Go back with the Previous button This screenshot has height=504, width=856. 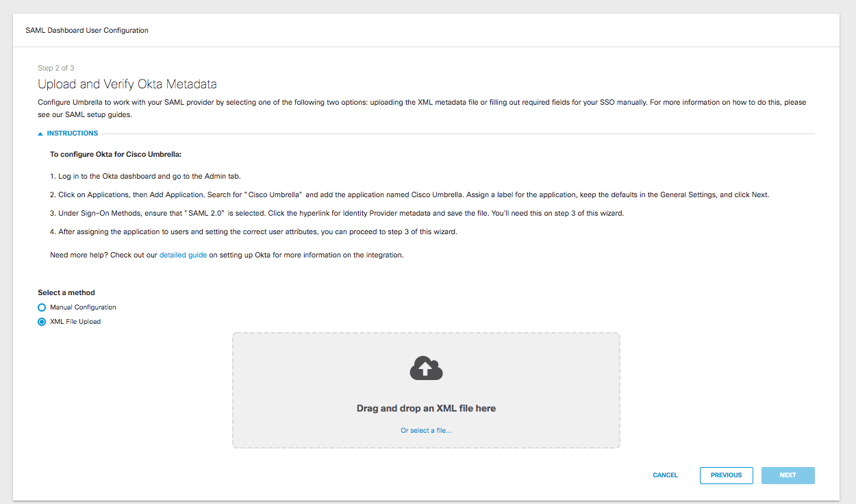tap(726, 475)
